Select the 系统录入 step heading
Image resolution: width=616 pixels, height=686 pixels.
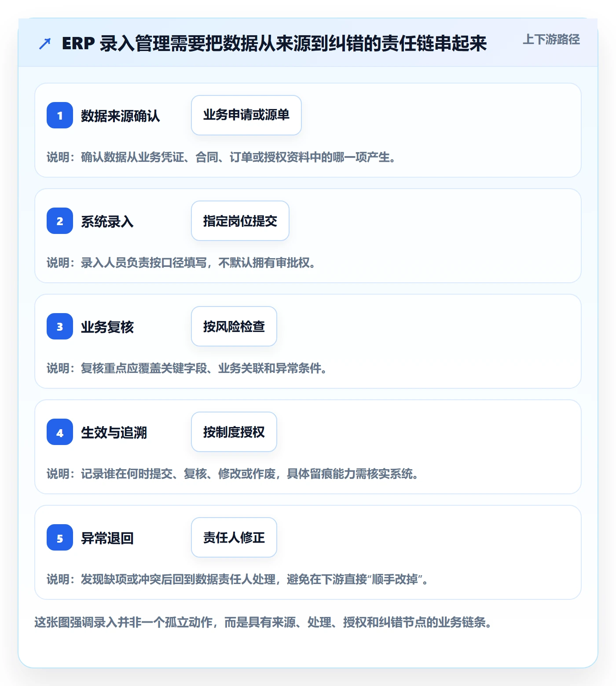click(x=107, y=221)
